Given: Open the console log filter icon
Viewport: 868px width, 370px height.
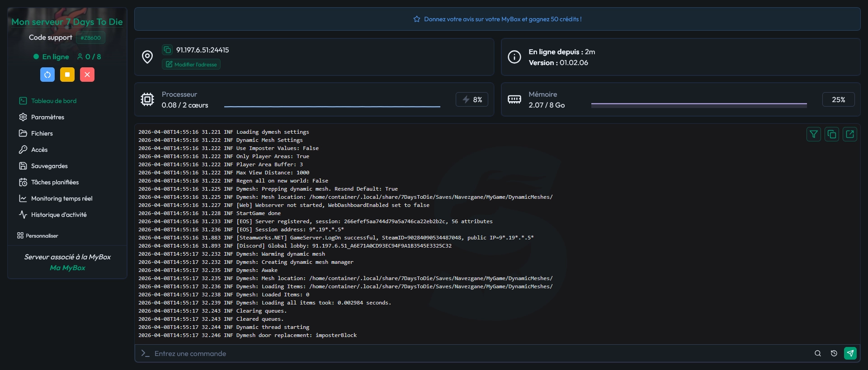Looking at the screenshot, I should 813,134.
